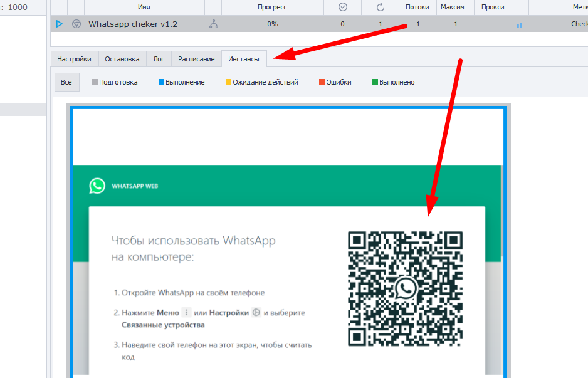Select the Инстансы tab

pyautogui.click(x=244, y=59)
